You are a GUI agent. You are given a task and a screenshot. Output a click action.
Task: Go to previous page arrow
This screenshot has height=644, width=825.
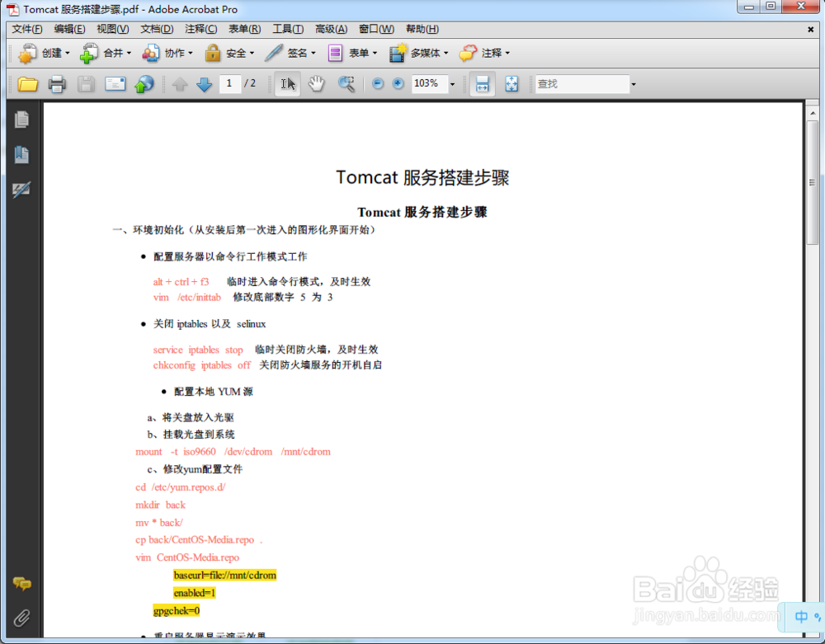click(180, 84)
